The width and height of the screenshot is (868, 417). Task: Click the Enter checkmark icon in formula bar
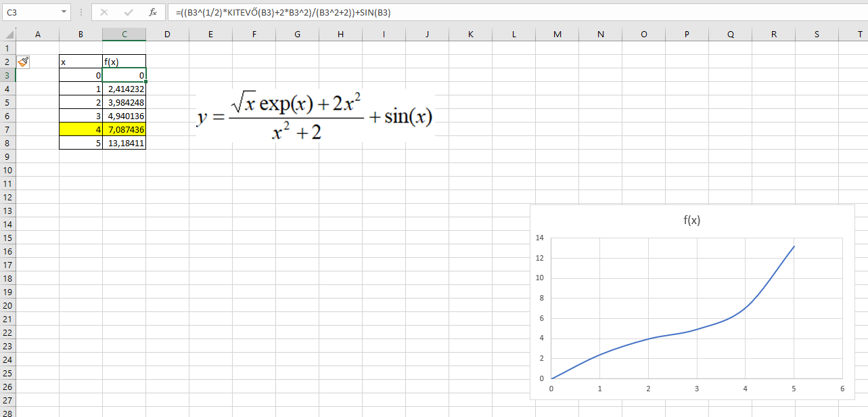point(129,12)
